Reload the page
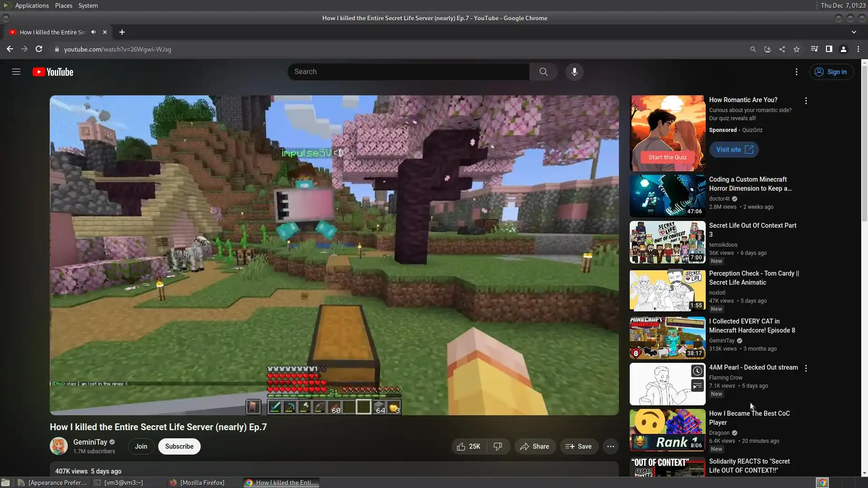Image resolution: width=868 pixels, height=488 pixels. (39, 49)
